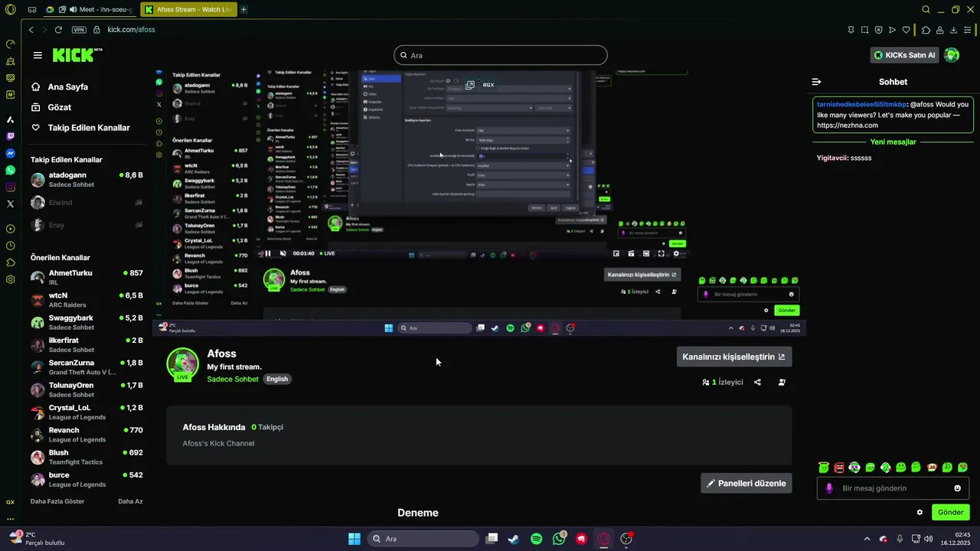Screen dimensions: 980x551
Task: Open the Gözat browse page
Action: (x=60, y=107)
